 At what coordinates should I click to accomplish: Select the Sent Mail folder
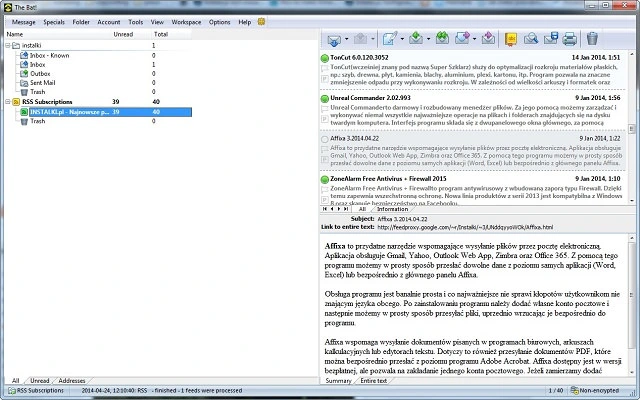pos(42,82)
